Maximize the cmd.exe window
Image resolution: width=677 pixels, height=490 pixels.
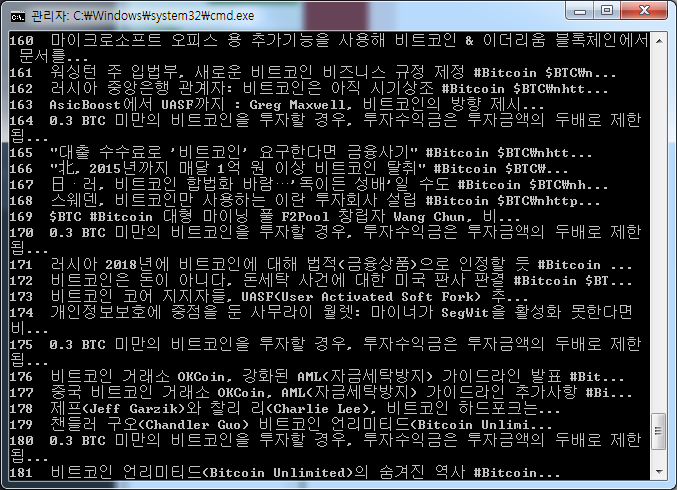click(x=607, y=10)
